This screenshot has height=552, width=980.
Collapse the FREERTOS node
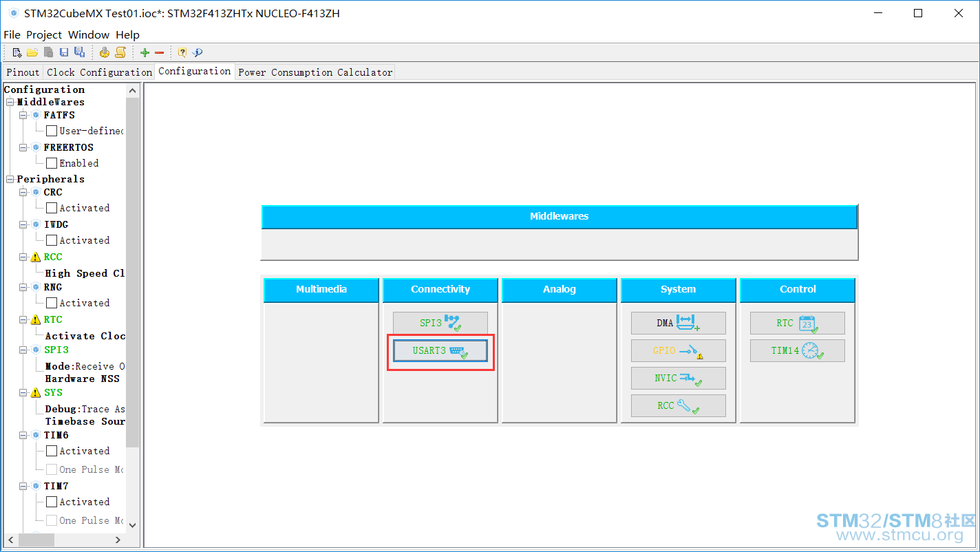[x=23, y=147]
